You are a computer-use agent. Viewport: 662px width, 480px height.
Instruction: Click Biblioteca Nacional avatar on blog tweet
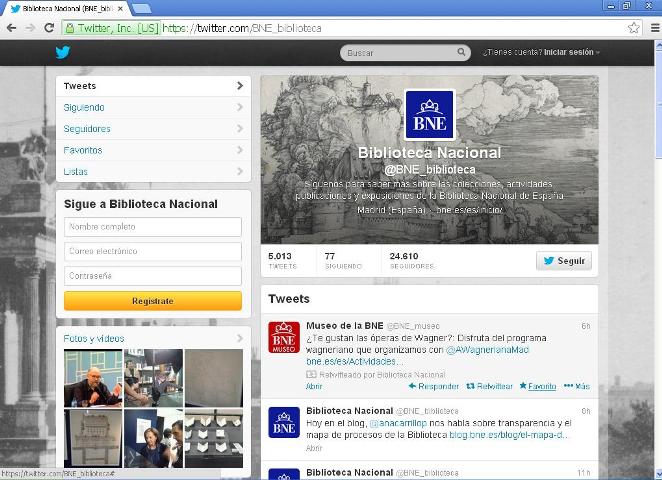284,422
